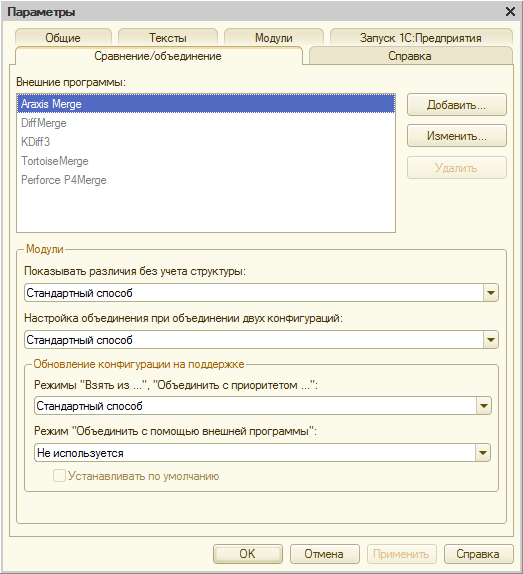The height and width of the screenshot is (574, 523).
Task: Close the Параметры dialog
Action: click(510, 12)
